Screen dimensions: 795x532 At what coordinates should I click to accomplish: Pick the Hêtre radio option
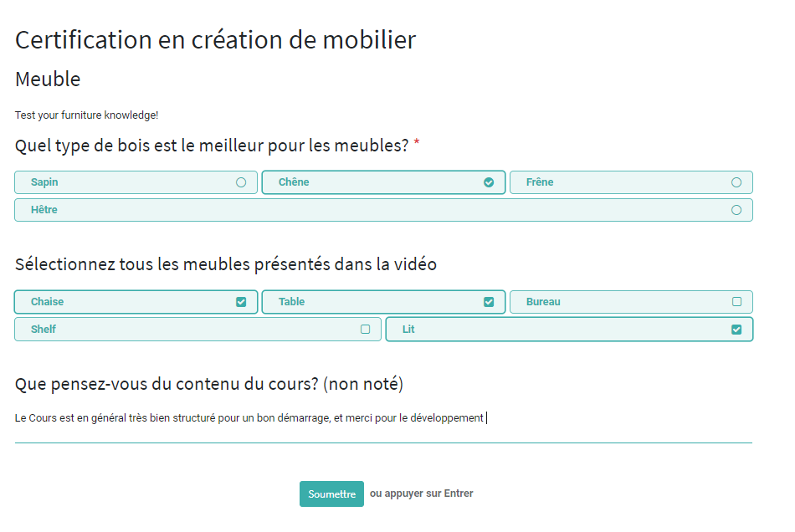[x=736, y=210]
